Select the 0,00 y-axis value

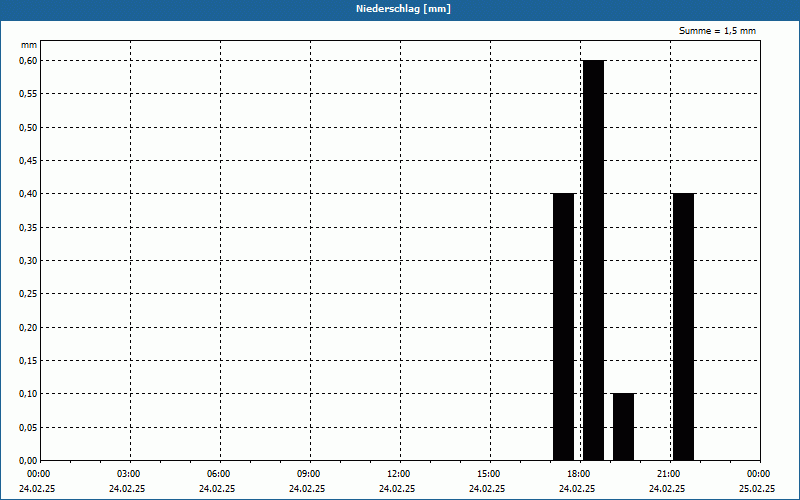pos(28,461)
